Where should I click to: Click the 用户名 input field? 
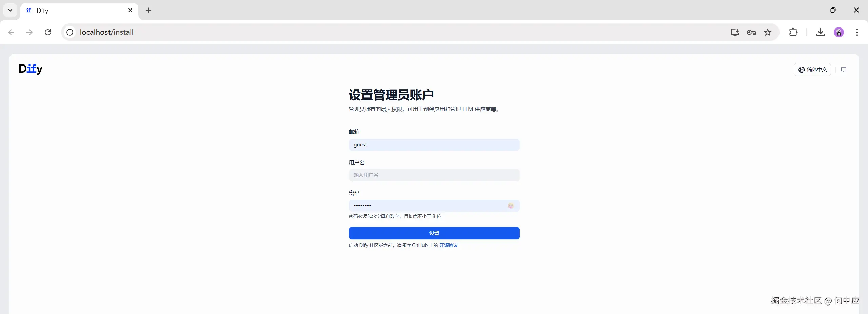pos(434,175)
